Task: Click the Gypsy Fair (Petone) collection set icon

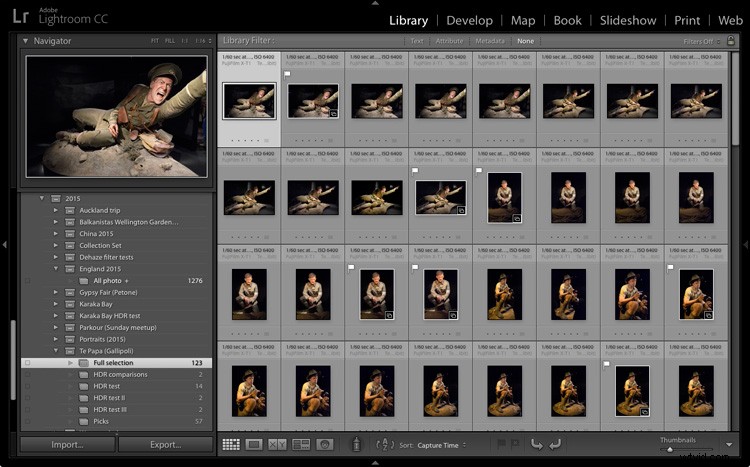Action: coord(70,292)
